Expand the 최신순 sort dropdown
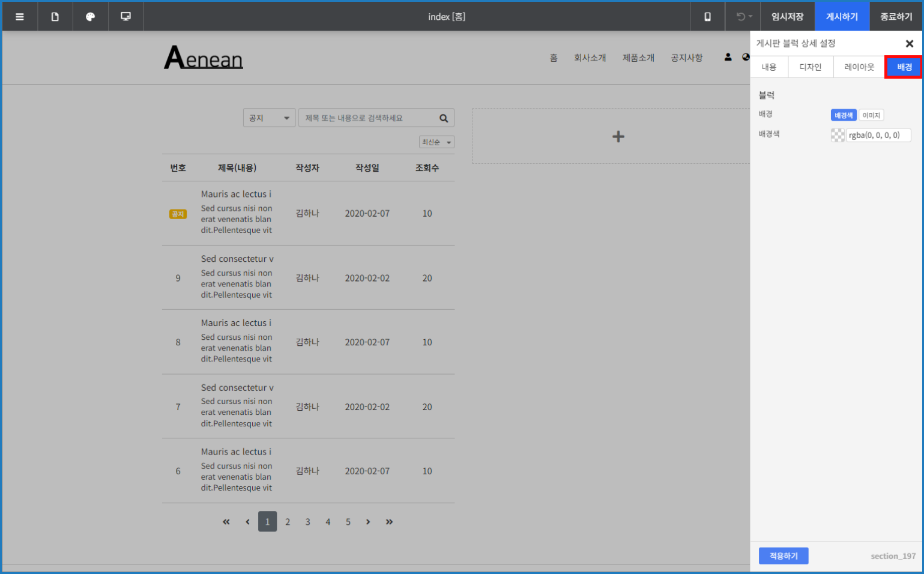The width and height of the screenshot is (924, 574). coord(436,142)
